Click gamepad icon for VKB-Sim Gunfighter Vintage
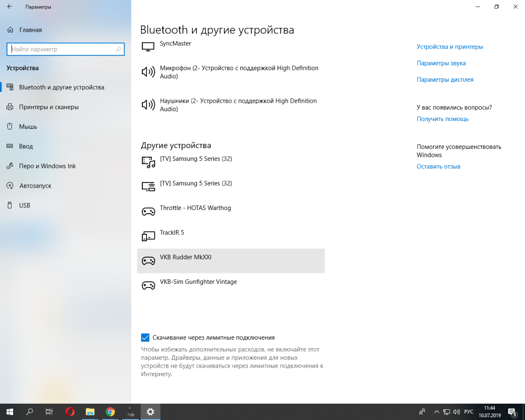 [148, 285]
